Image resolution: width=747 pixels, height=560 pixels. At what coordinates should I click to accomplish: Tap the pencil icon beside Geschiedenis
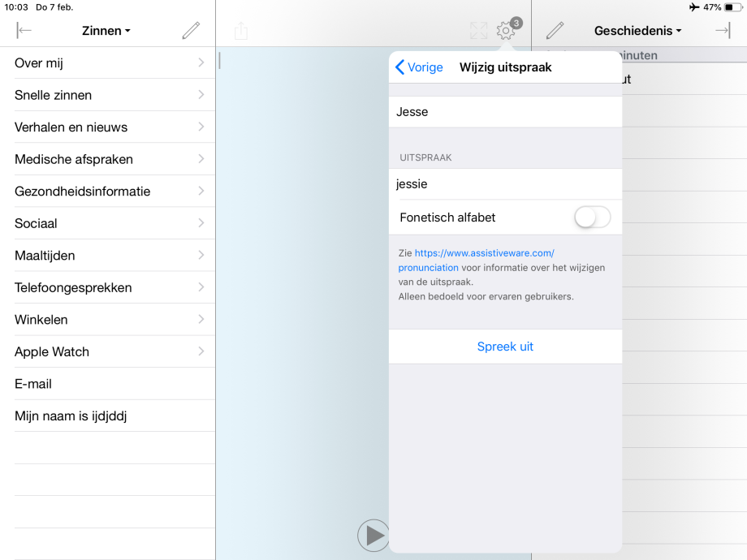pos(555,31)
